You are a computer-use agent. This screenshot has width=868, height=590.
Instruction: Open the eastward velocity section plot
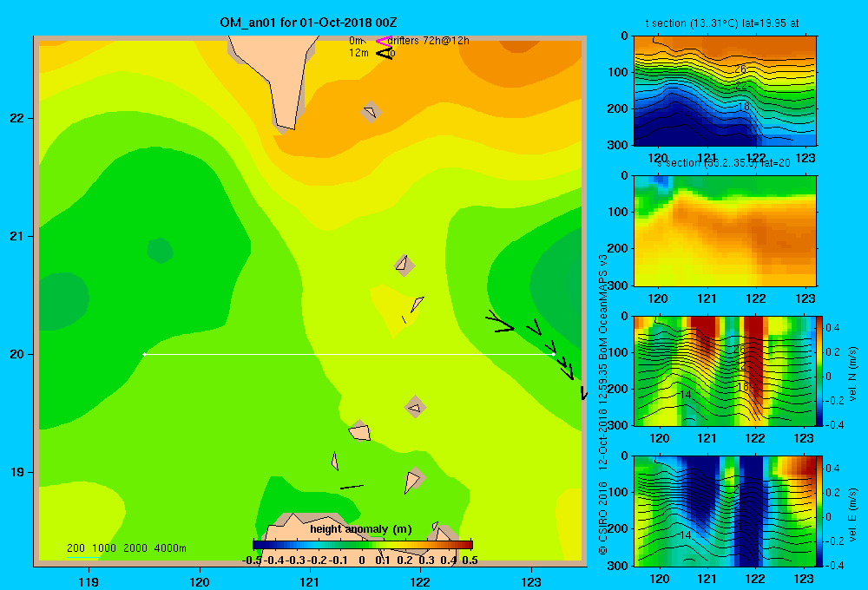(x=725, y=511)
